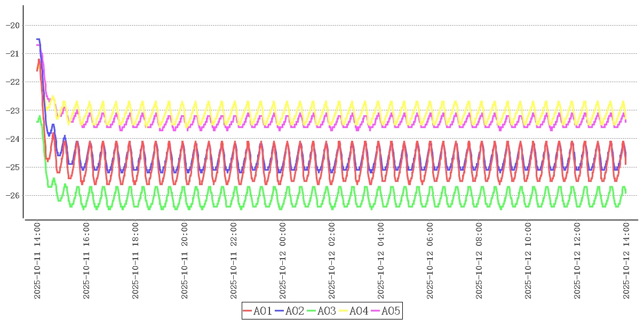Select the 2025-10-12 00:00 time label

tap(283, 261)
